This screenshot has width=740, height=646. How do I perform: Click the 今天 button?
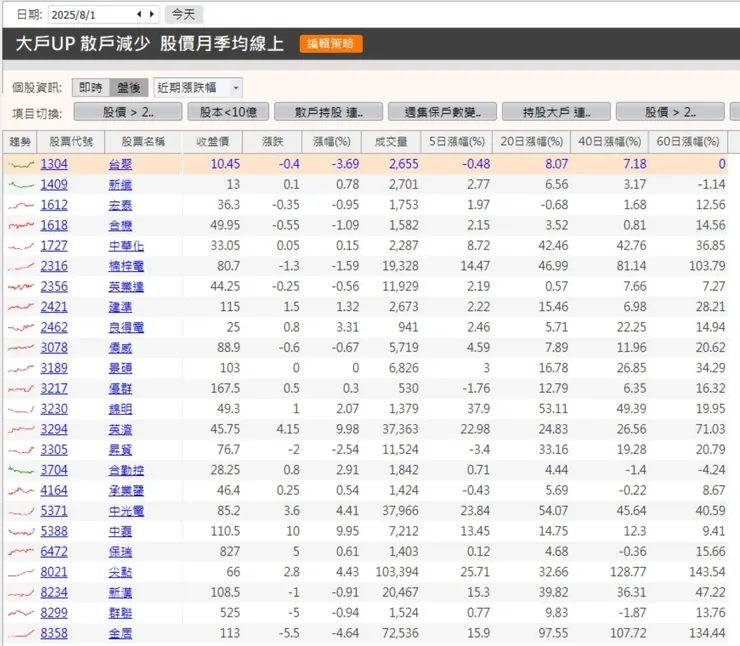(x=184, y=14)
